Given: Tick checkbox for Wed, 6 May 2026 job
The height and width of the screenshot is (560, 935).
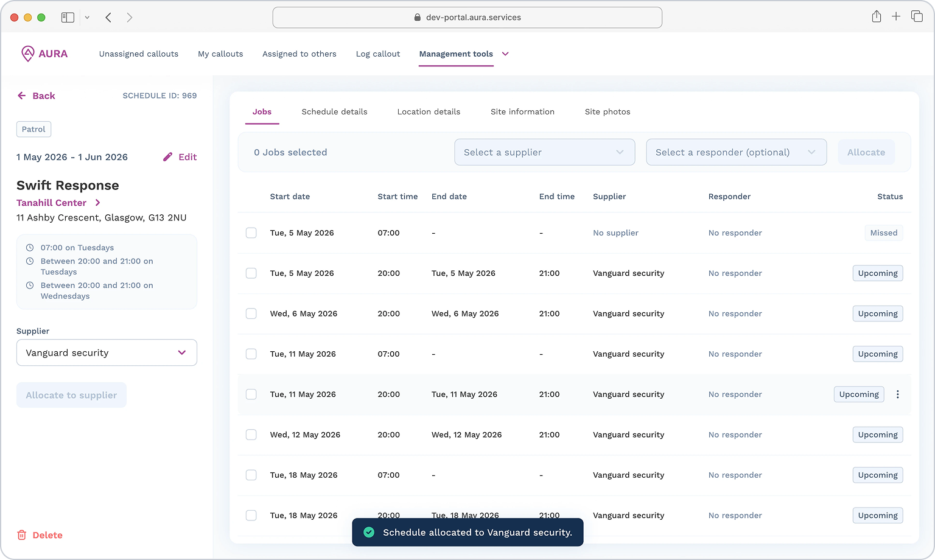Looking at the screenshot, I should [x=251, y=313].
